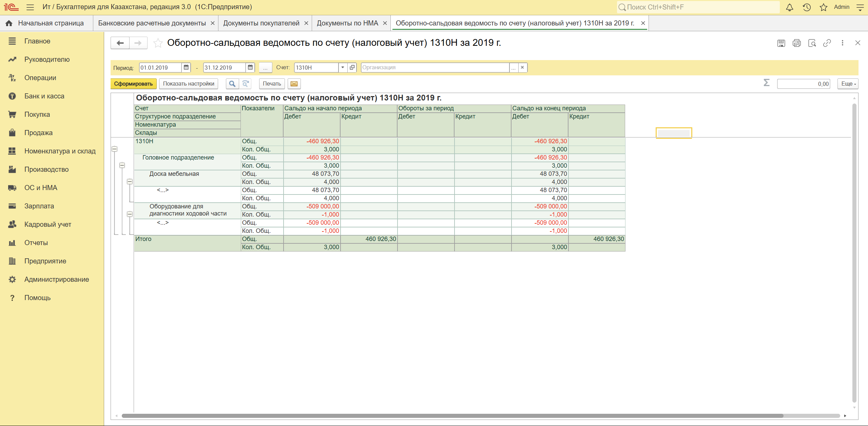
Task: Open favorites star in title bar
Action: (x=824, y=7)
